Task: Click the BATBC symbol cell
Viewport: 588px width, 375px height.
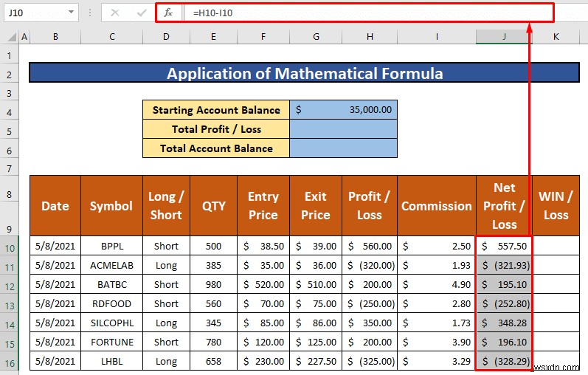Action: click(111, 284)
